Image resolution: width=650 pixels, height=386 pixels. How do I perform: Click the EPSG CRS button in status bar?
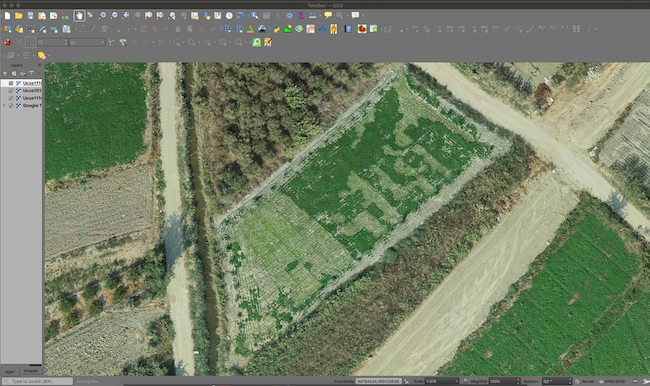pos(613,381)
